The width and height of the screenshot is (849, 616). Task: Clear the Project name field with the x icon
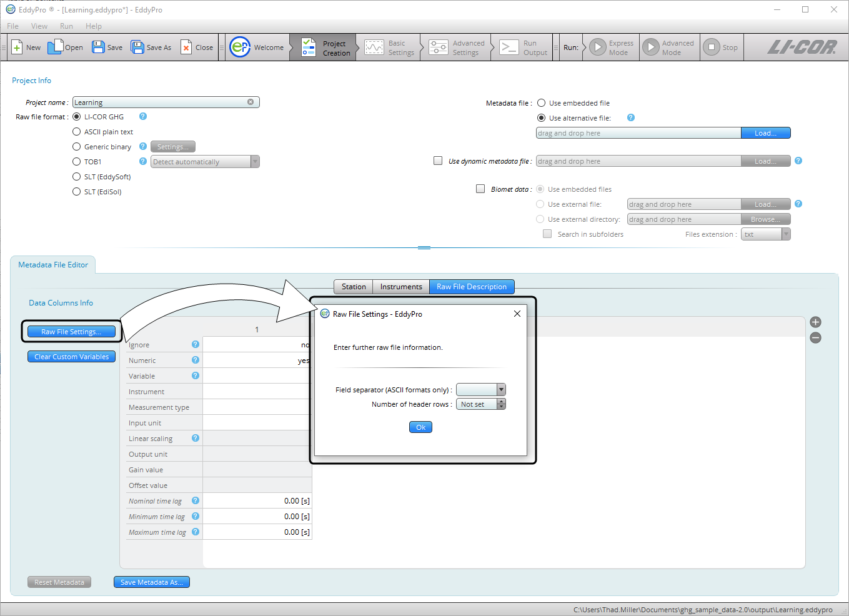pos(251,102)
